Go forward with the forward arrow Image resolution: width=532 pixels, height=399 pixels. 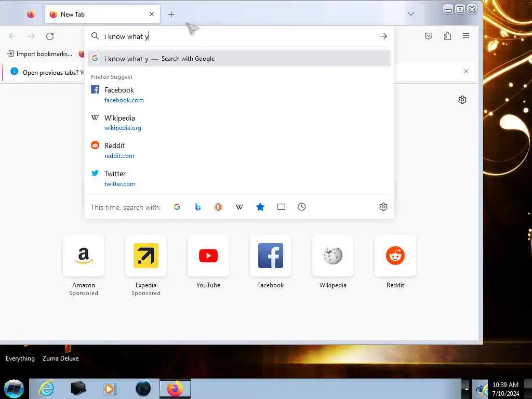[31, 36]
